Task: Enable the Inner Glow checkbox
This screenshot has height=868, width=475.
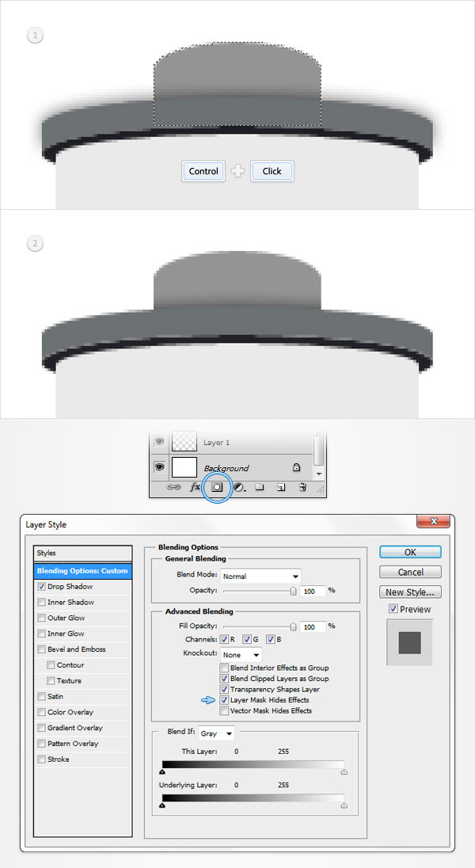Action: pyautogui.click(x=41, y=634)
